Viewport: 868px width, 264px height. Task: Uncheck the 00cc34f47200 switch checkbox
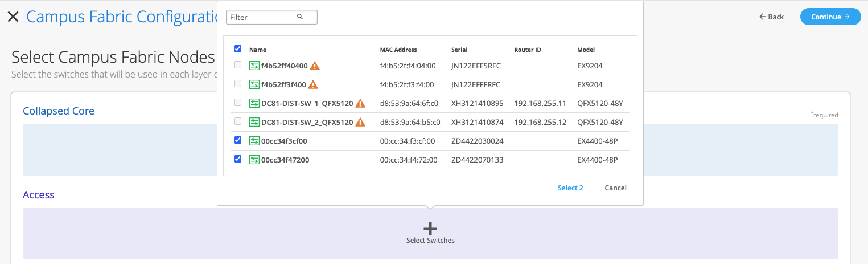pos(238,159)
